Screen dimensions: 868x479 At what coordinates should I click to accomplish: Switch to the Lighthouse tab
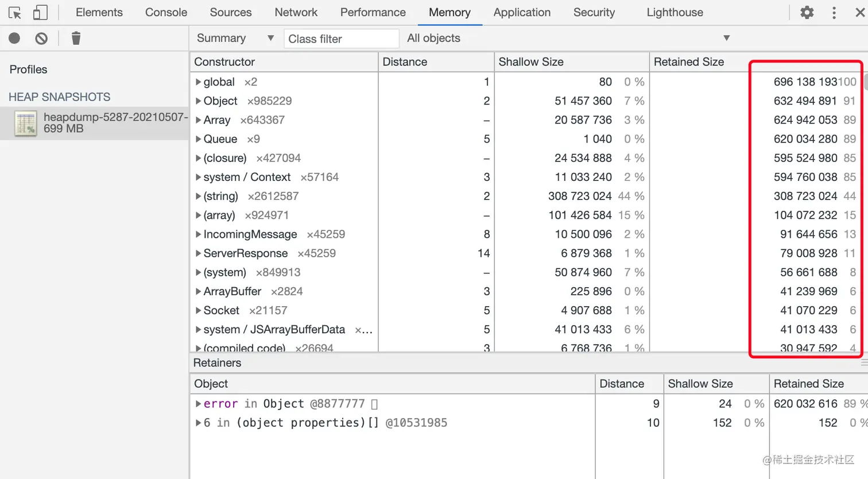coord(675,12)
